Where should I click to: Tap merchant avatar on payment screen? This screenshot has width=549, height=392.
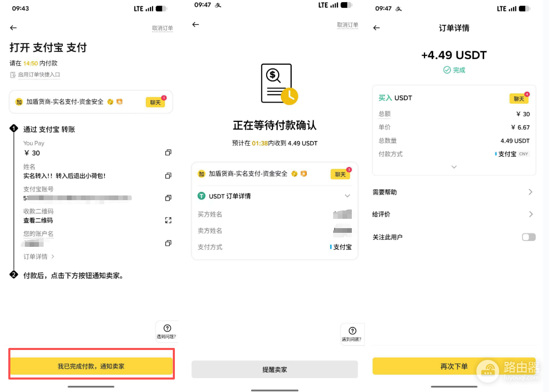(19, 102)
